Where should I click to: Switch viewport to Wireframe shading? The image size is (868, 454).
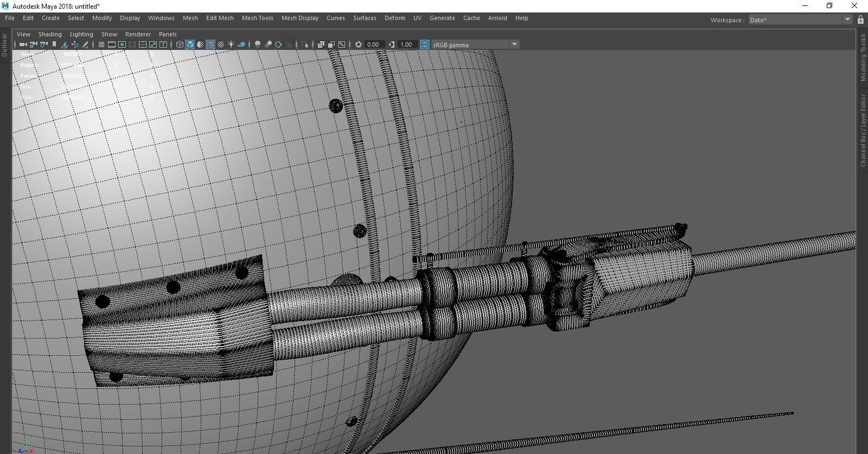tap(180, 44)
